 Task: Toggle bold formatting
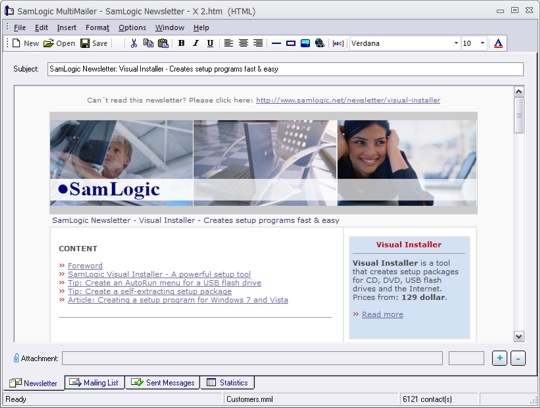pos(181,43)
